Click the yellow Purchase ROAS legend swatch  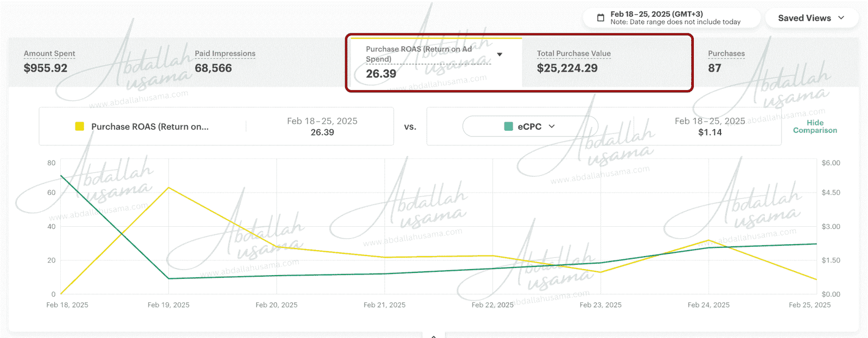pyautogui.click(x=80, y=126)
